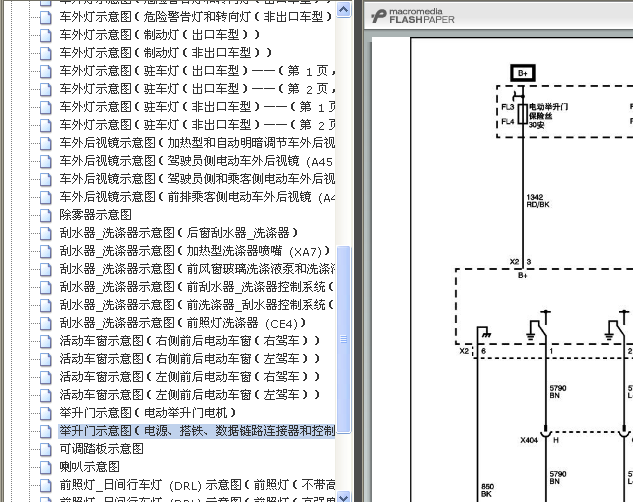The image size is (633, 502).
Task: Open 车外灯示意图(危险警告灯和转向灯(非出口车型)
Action: [196, 17]
